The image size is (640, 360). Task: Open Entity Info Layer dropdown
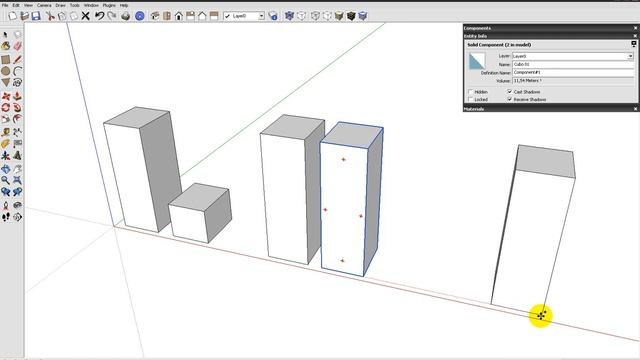tap(630, 56)
